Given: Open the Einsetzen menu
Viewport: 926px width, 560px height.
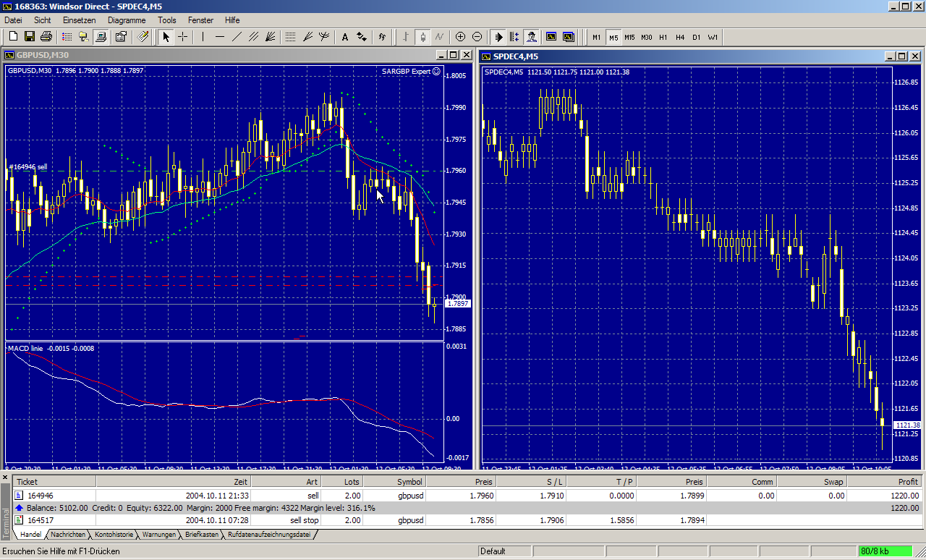Looking at the screenshot, I should click(79, 20).
